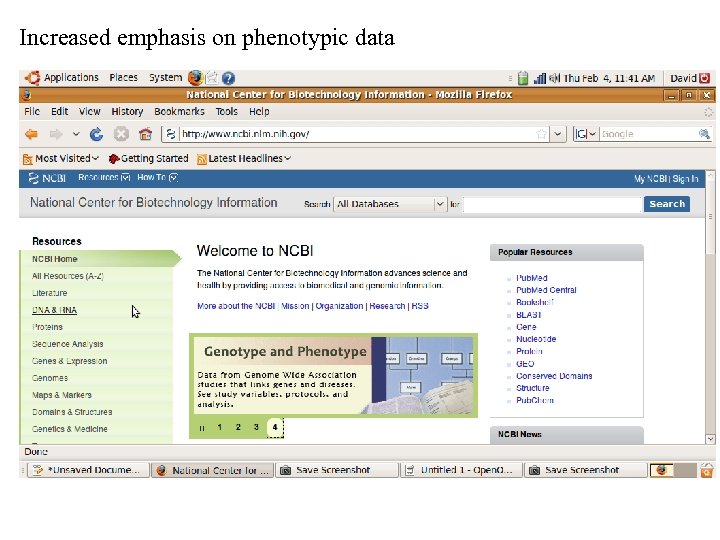This screenshot has width=720, height=540.
Task: Click the BLAST popular resource link
Action: (529, 315)
